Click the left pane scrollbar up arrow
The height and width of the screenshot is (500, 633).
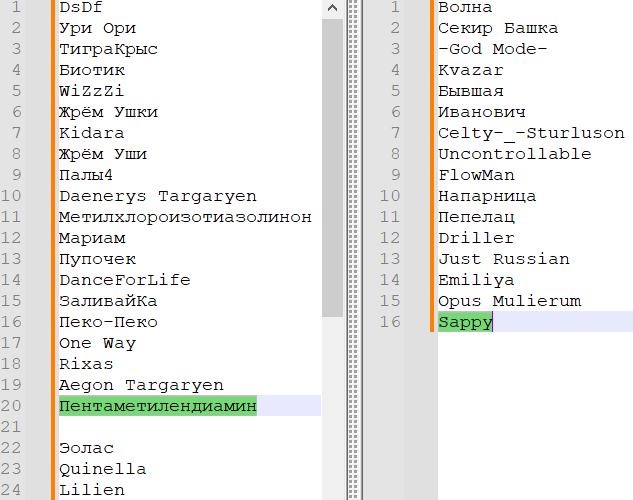coord(332,8)
